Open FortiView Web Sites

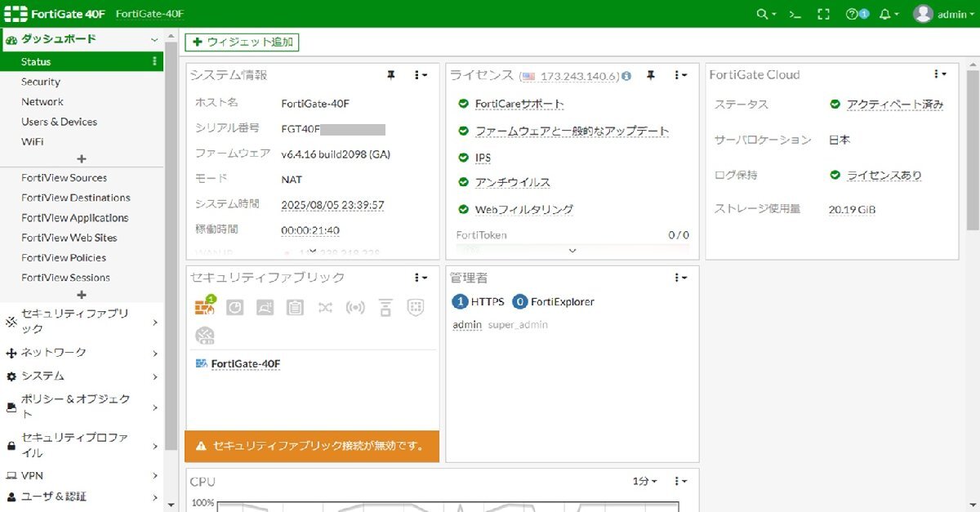pyautogui.click(x=69, y=238)
